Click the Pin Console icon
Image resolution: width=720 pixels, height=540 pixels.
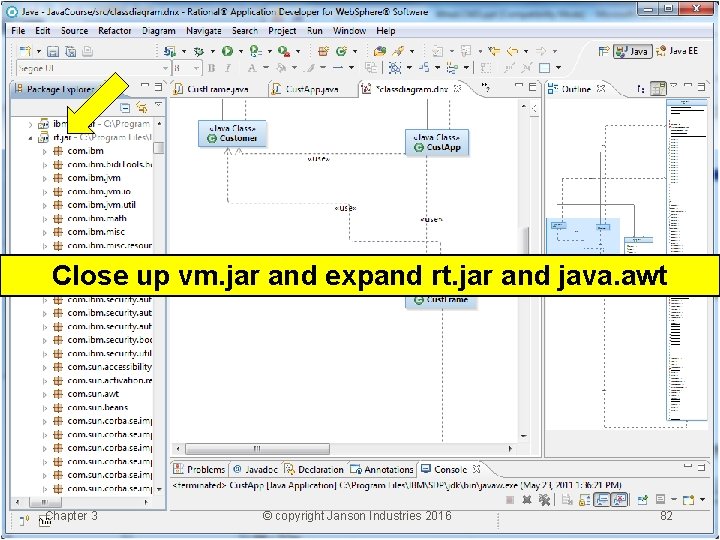pyautogui.click(x=642, y=500)
